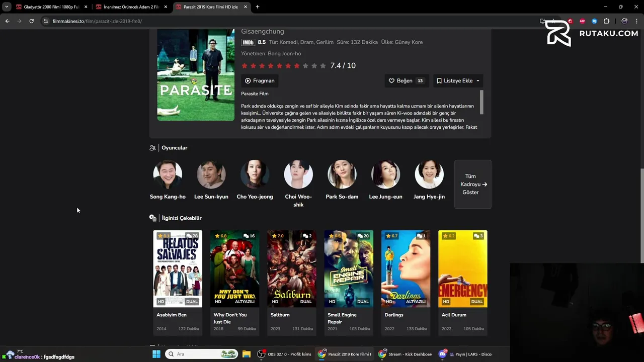Open the browser extensions puzzle menu
The image size is (644, 362).
[x=606, y=21]
